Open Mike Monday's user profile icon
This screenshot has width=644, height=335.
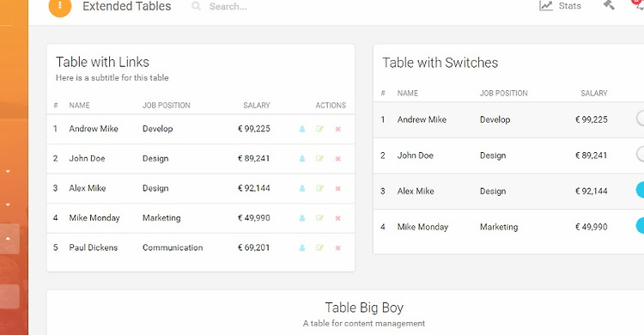(x=302, y=218)
